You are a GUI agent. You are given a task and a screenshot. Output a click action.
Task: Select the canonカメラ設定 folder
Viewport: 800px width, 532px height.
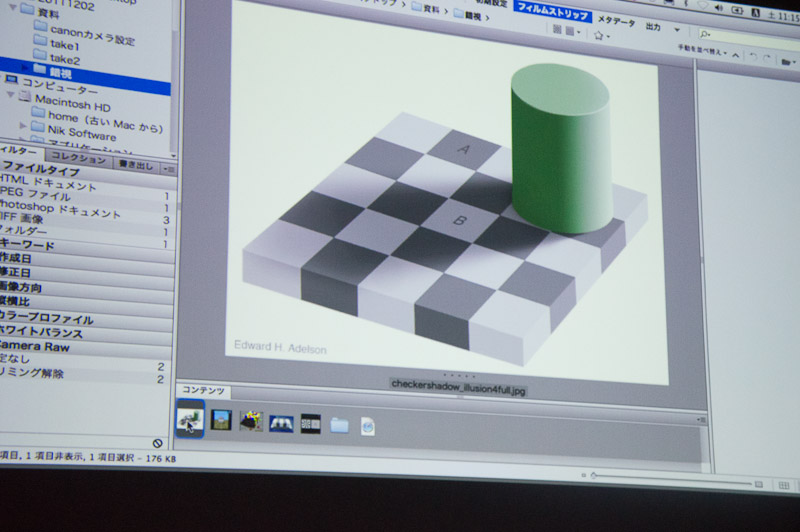click(x=84, y=35)
